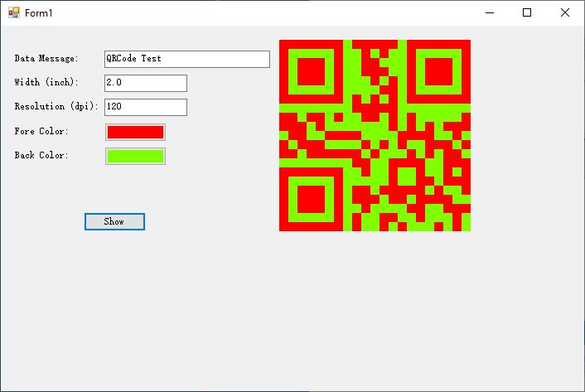
Task: Open the red Fore Color swatch
Action: pos(135,132)
